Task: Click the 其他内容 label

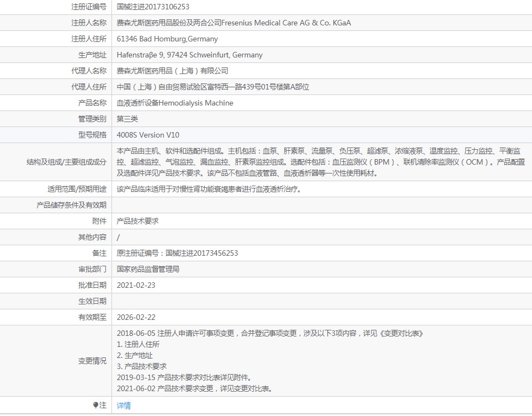Action: 92,237
